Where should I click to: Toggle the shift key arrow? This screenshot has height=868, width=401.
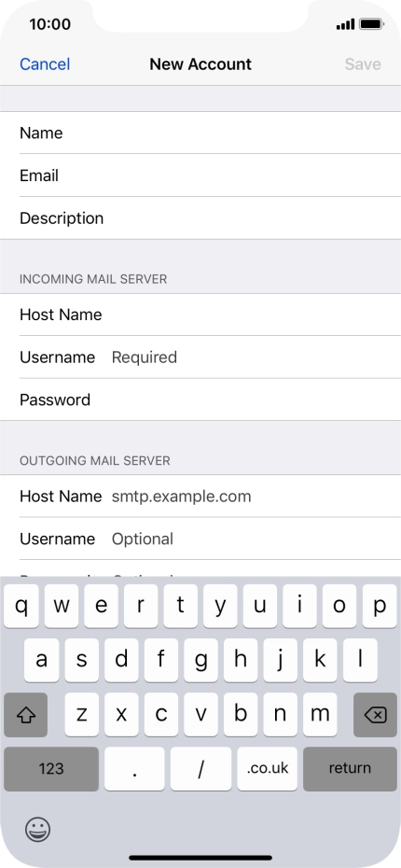coord(25,714)
